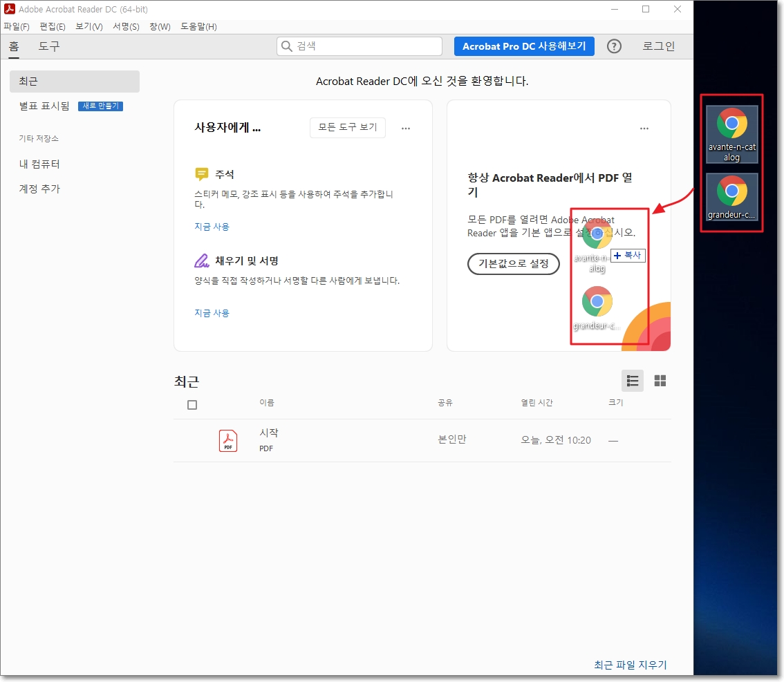Select the 시작 file name in recent list

click(x=269, y=433)
